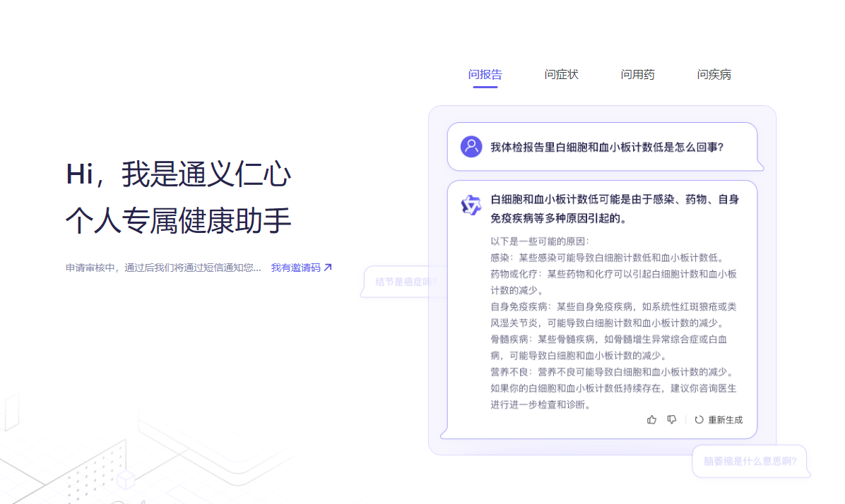The height and width of the screenshot is (504, 845).
Task: Select the 问用药 tab
Action: tap(637, 74)
